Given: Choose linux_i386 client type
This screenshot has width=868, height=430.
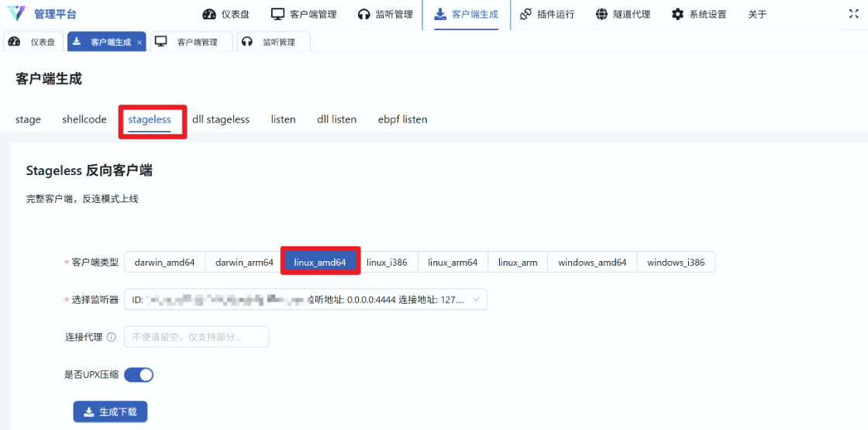Looking at the screenshot, I should point(387,263).
